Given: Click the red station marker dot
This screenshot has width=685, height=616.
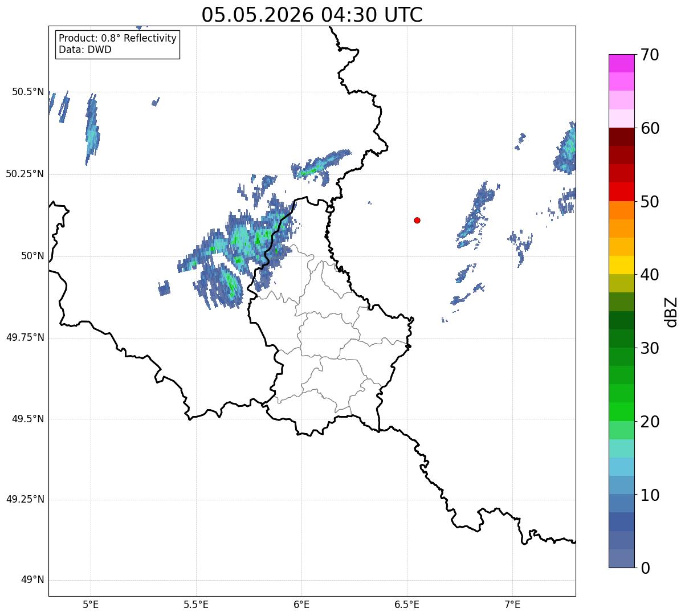Looking at the screenshot, I should (x=417, y=221).
